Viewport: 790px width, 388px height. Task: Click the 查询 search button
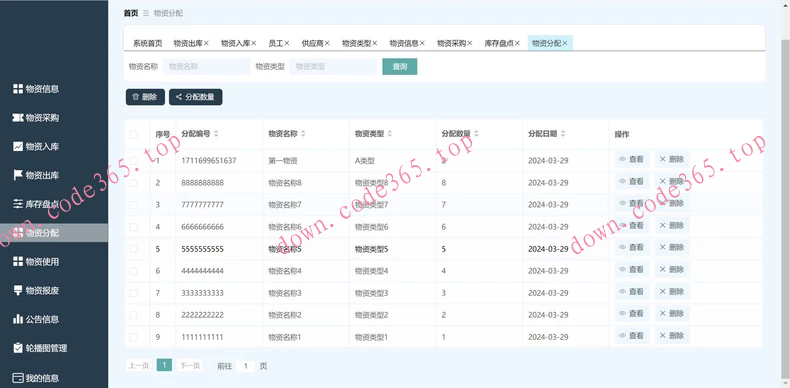click(400, 67)
